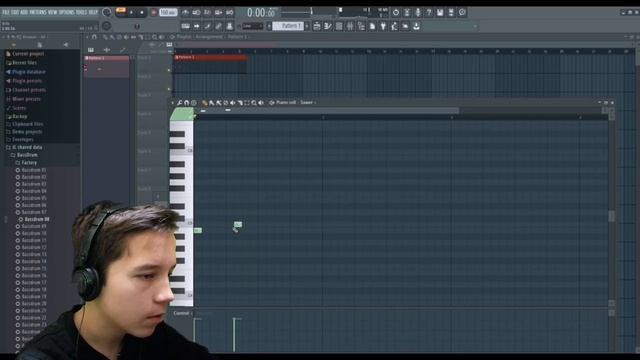Click piano roll horizontal scroll bar
This screenshot has height=360, width=640.
pyautogui.click(x=327, y=111)
